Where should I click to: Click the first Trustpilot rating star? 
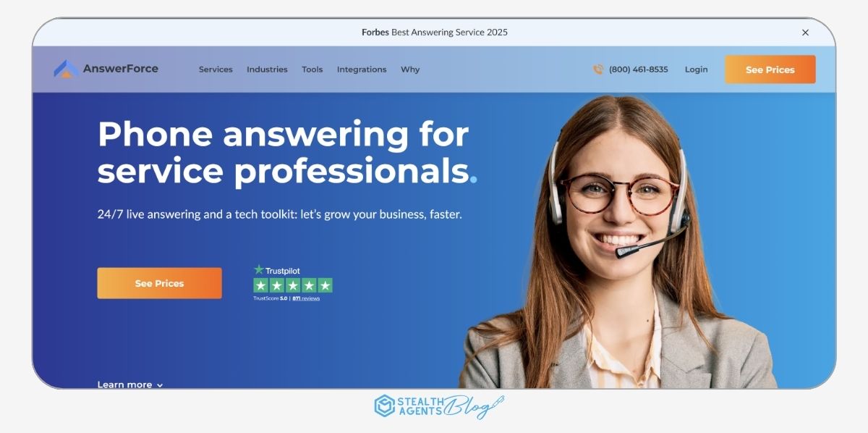261,285
